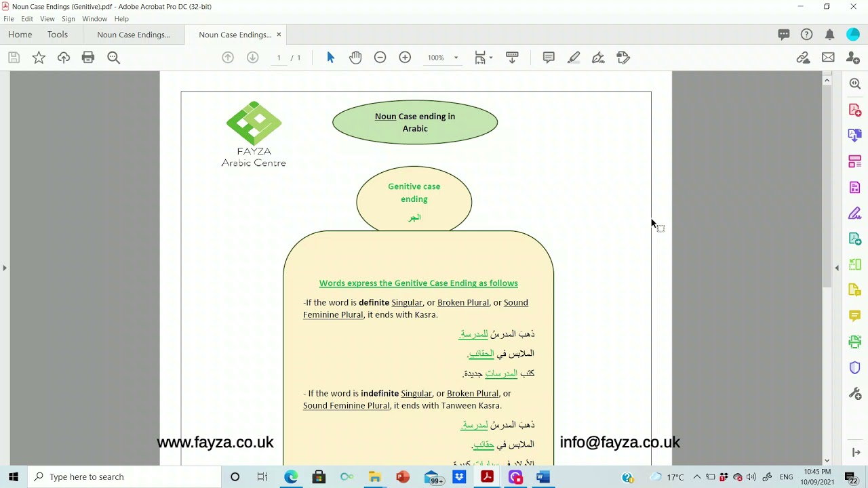
Task: Open Word from the taskbar
Action: click(542, 476)
